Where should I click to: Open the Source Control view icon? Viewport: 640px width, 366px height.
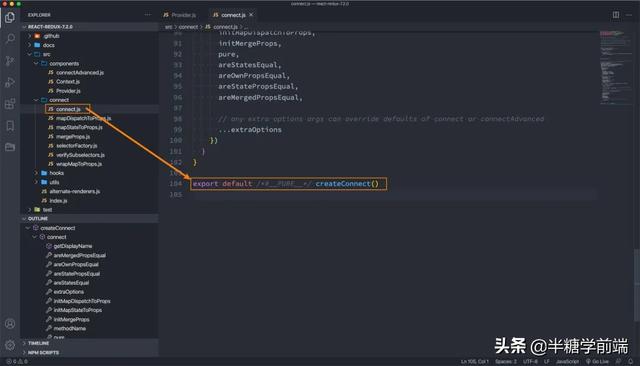[10, 60]
